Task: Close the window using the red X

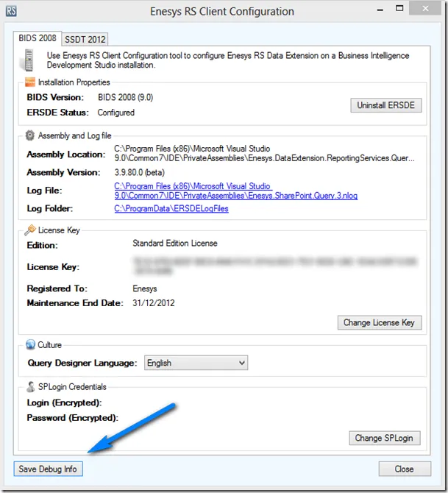Action: (425, 8)
